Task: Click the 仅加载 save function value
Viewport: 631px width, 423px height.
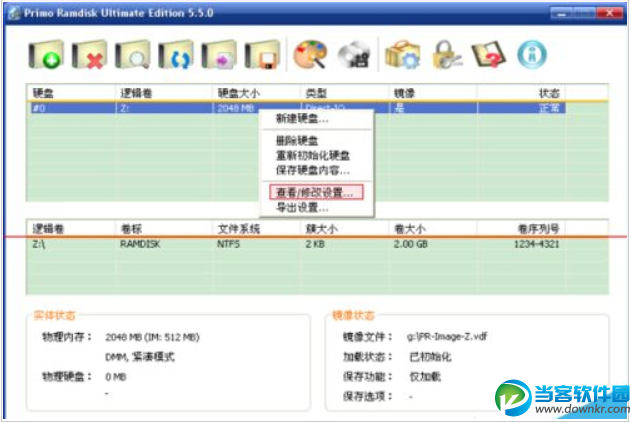Action: pyautogui.click(x=425, y=377)
